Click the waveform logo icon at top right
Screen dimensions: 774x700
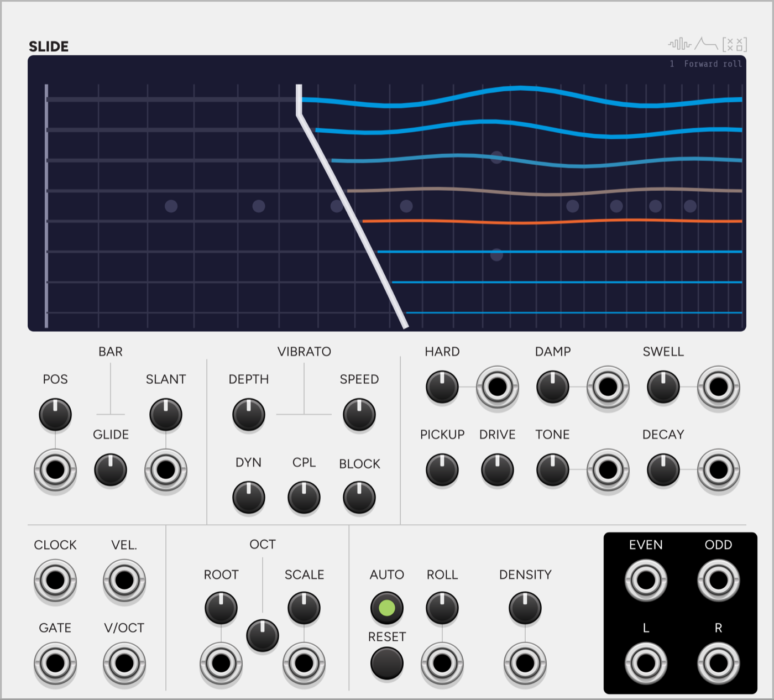[x=680, y=44]
